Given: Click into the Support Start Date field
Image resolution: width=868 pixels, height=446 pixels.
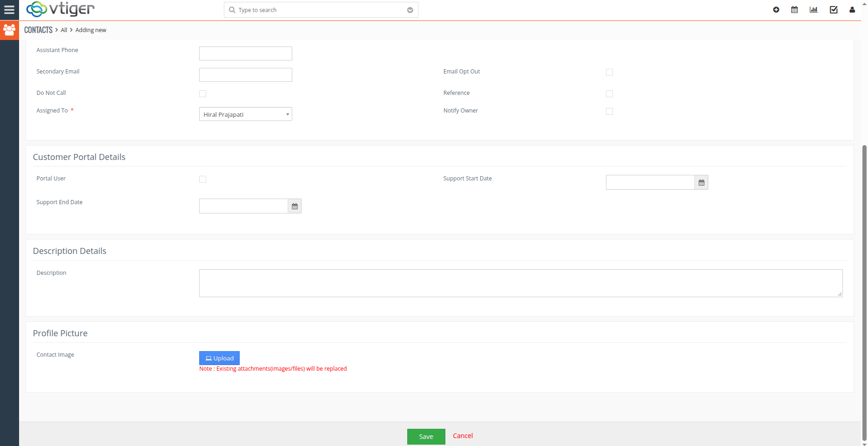Looking at the screenshot, I should pyautogui.click(x=650, y=182).
